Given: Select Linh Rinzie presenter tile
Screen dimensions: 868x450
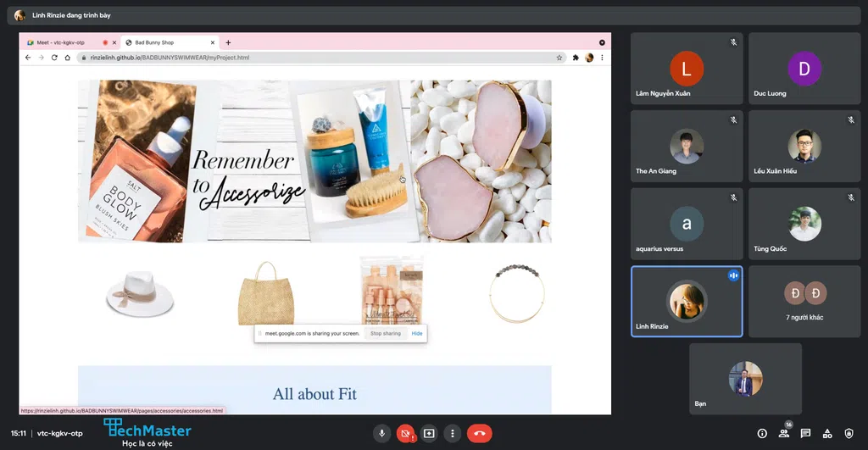Looking at the screenshot, I should click(x=687, y=301).
